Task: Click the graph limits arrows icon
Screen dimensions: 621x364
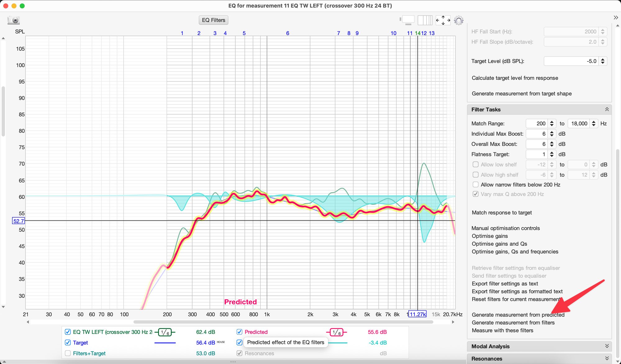Action: tap(443, 20)
